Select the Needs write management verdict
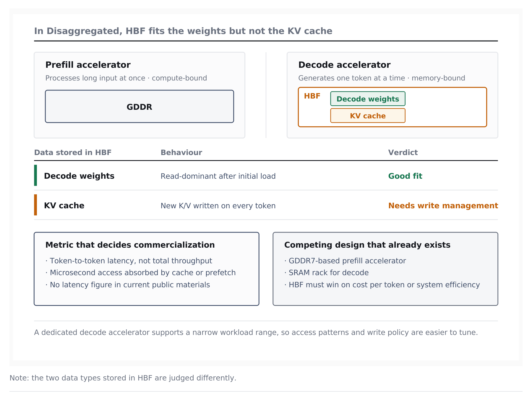Image resolution: width=532 pixels, height=400 pixels. (443, 206)
